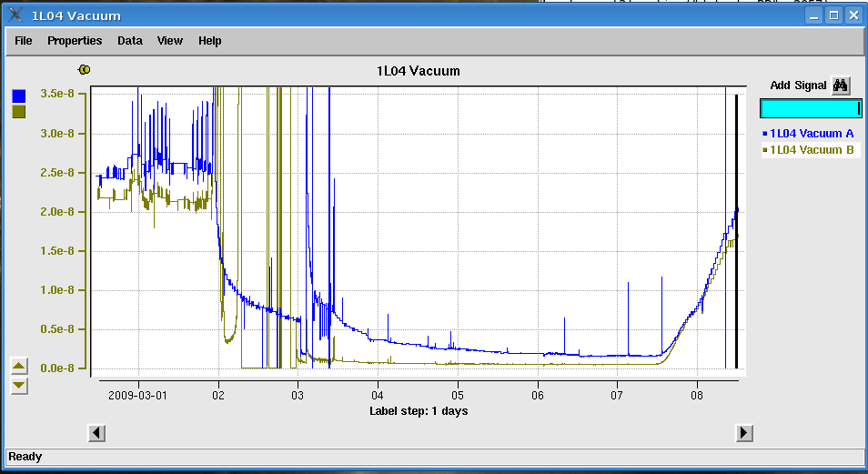Click the 05 date axis label
Viewport: 868px width, 474px height.
pos(458,396)
